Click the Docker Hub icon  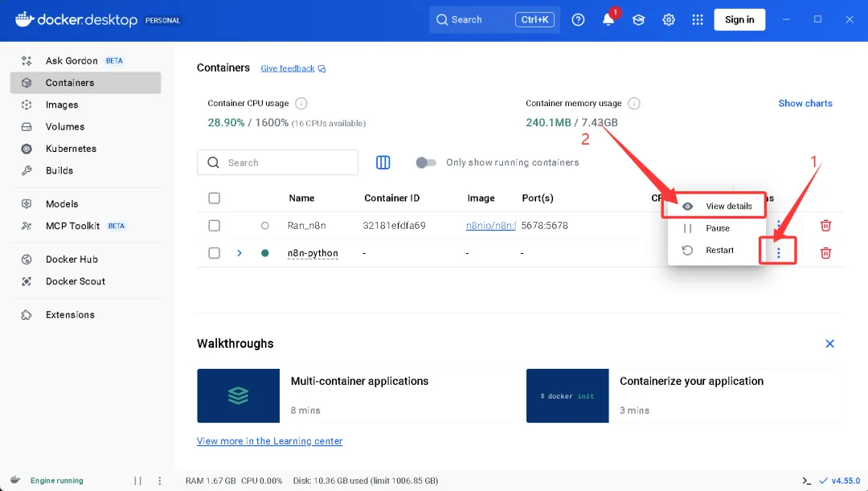pos(27,259)
